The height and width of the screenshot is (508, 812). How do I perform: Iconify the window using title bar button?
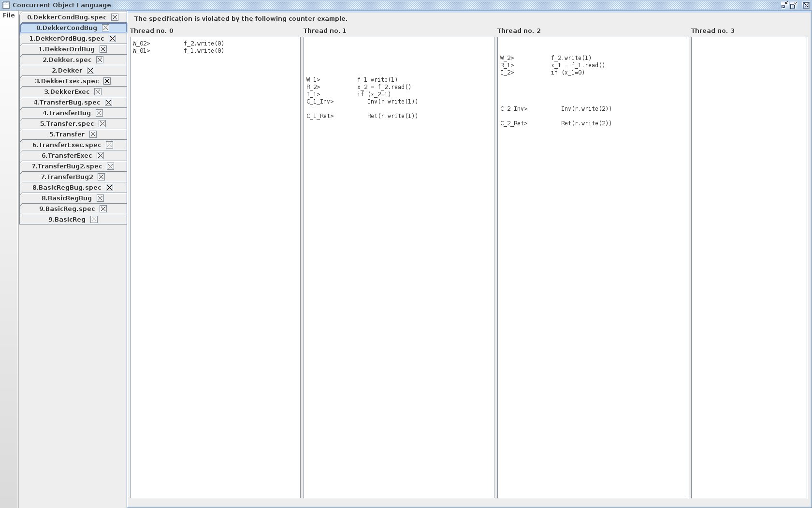[x=784, y=5]
